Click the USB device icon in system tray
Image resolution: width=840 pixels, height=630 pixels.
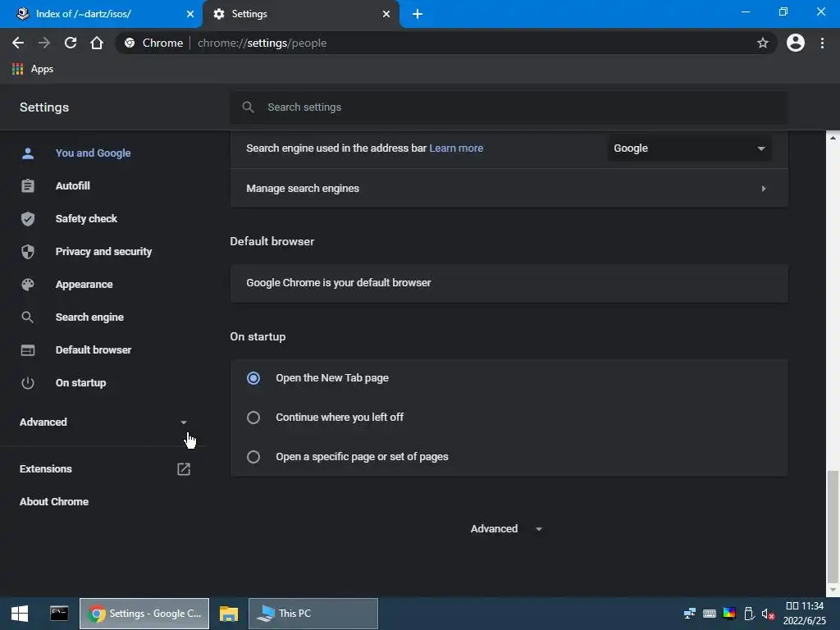(749, 614)
